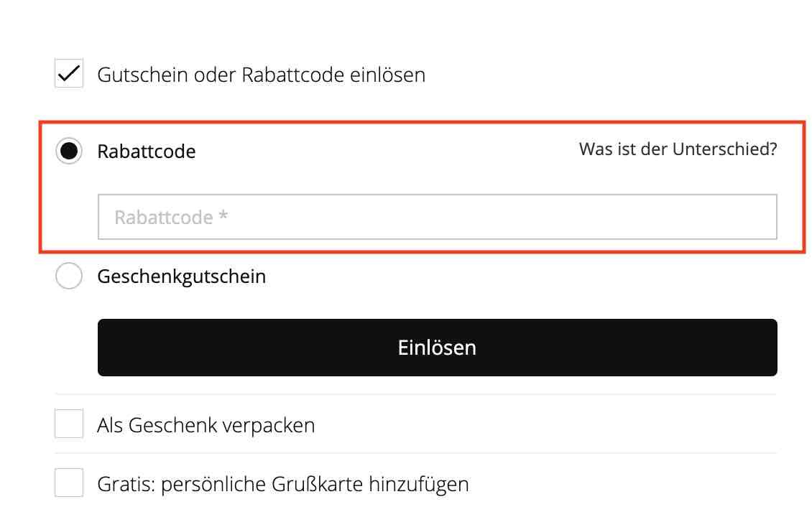Click the 'Gratis: persönliche Grußkarte hinzufügen' label
The width and height of the screenshot is (812, 507).
click(x=283, y=485)
